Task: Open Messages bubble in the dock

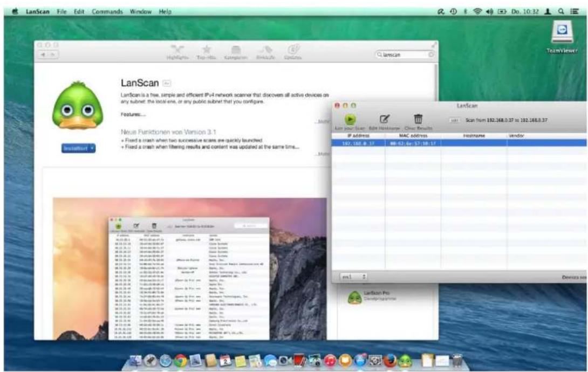Action: pyautogui.click(x=270, y=361)
